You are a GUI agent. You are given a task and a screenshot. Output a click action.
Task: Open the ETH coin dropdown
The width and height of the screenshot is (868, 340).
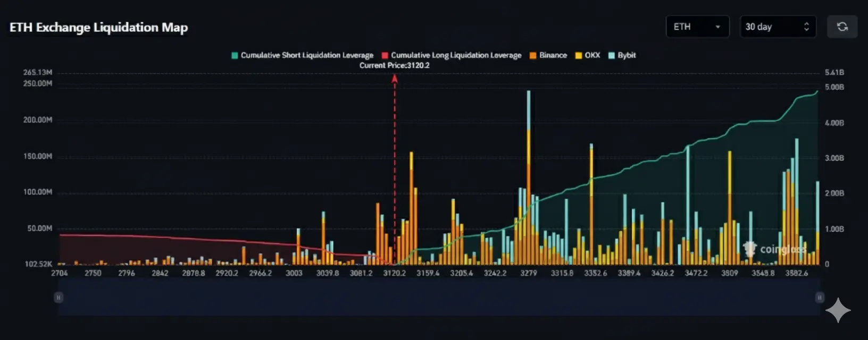coord(697,27)
